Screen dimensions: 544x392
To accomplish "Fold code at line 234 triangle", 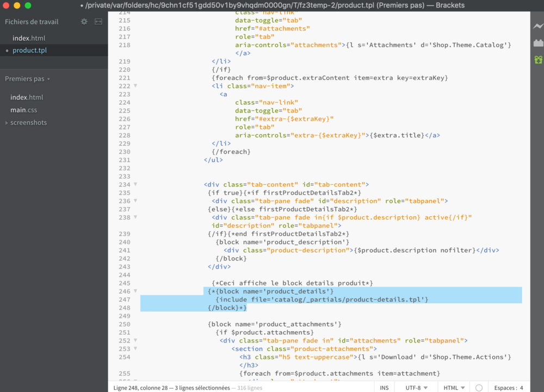I will [135, 184].
